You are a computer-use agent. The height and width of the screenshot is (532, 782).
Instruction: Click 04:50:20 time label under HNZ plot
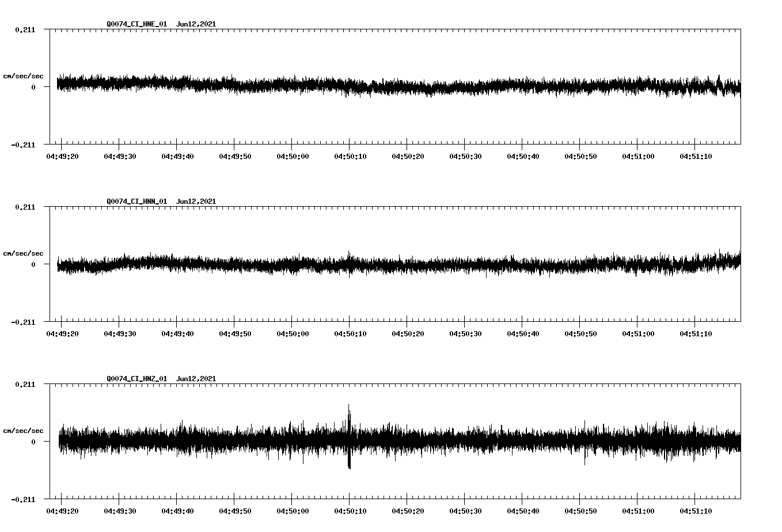click(x=408, y=511)
